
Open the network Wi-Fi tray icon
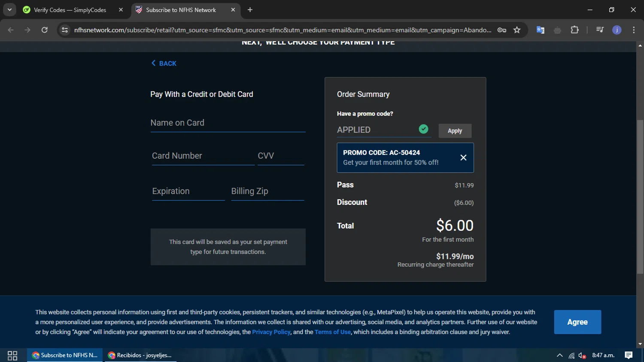571,356
